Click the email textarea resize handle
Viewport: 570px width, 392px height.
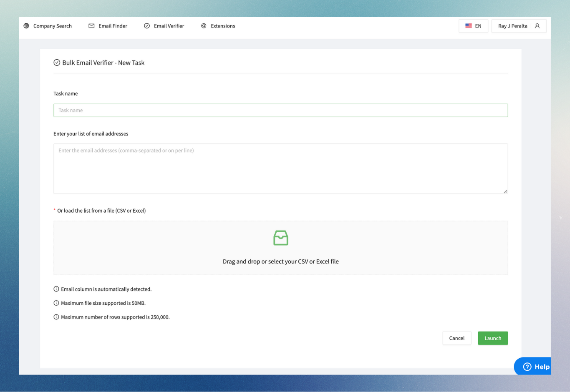pyautogui.click(x=505, y=191)
